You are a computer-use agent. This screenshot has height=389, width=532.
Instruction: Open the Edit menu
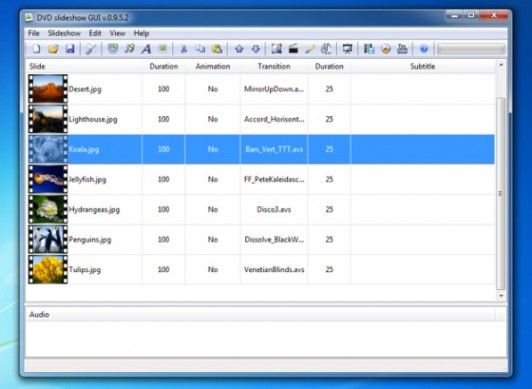tap(95, 33)
